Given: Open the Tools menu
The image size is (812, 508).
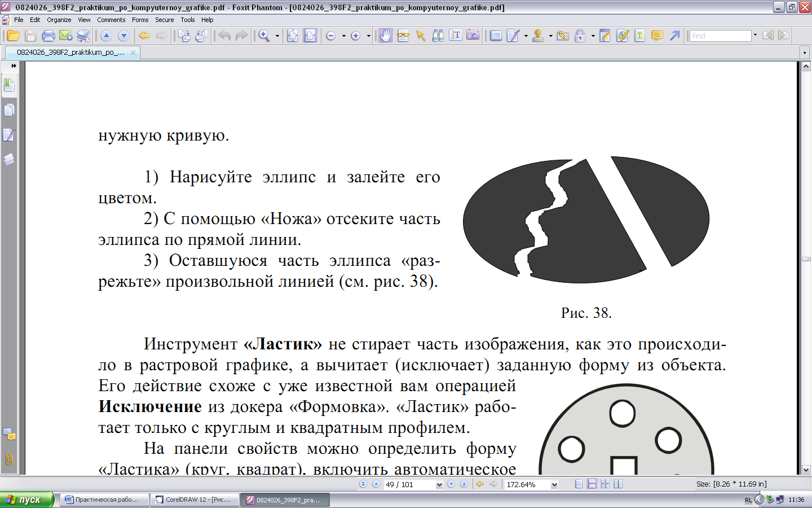Looking at the screenshot, I should 188,20.
